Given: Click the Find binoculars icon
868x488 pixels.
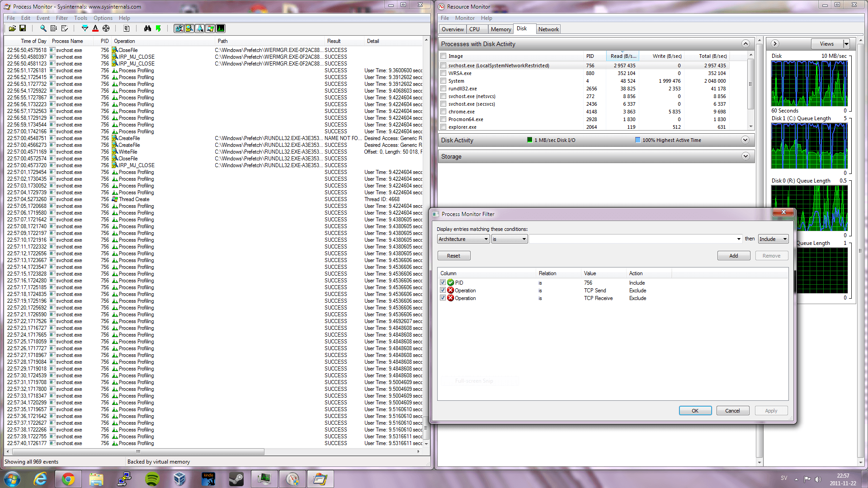Looking at the screenshot, I should tap(147, 28).
